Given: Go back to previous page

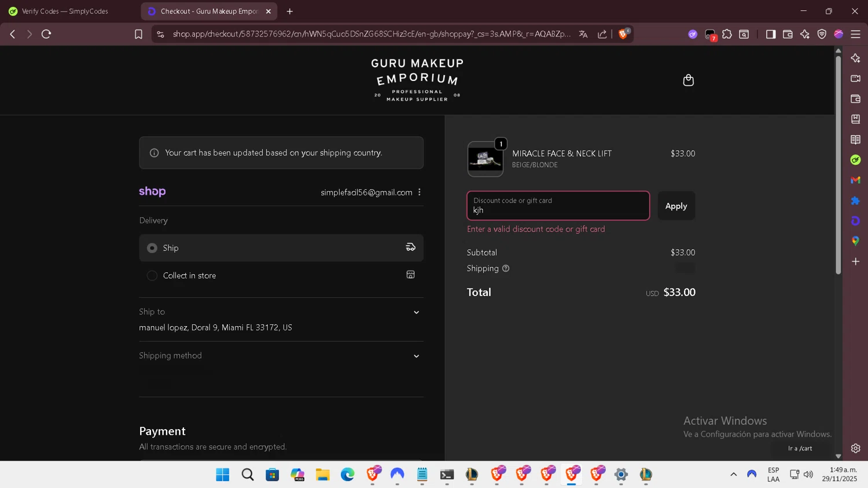Looking at the screenshot, I should pos(12,34).
